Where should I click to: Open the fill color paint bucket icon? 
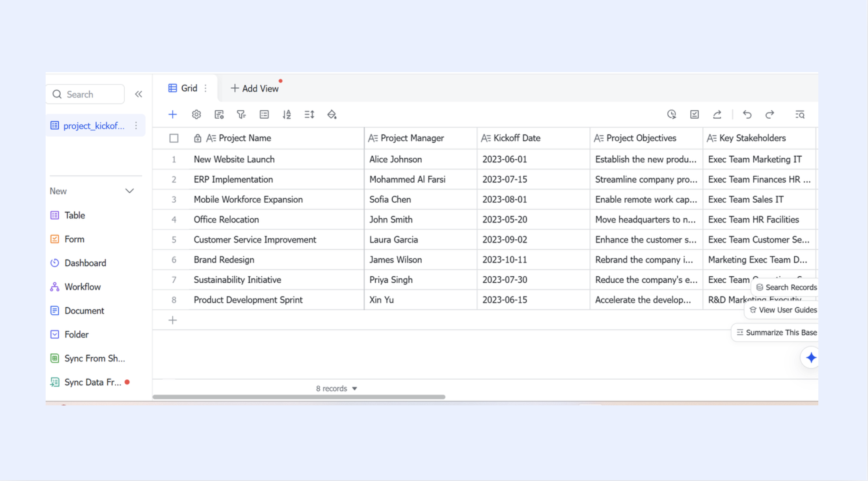332,114
